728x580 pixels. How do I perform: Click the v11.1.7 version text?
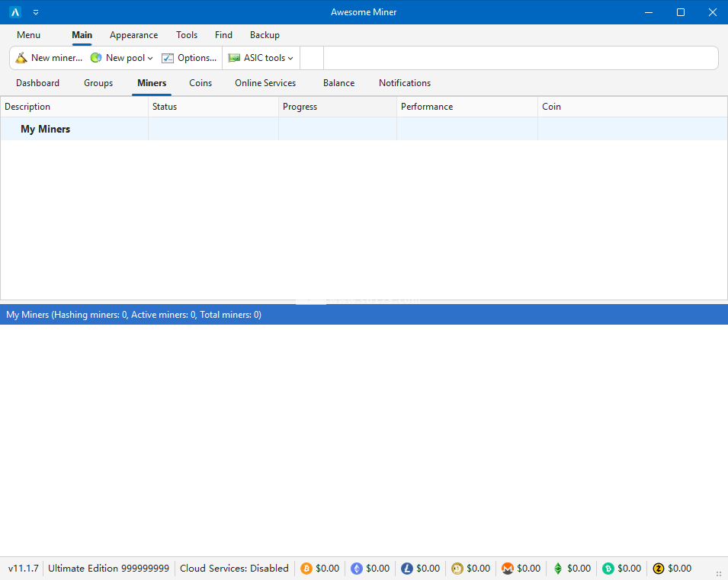coord(23,568)
